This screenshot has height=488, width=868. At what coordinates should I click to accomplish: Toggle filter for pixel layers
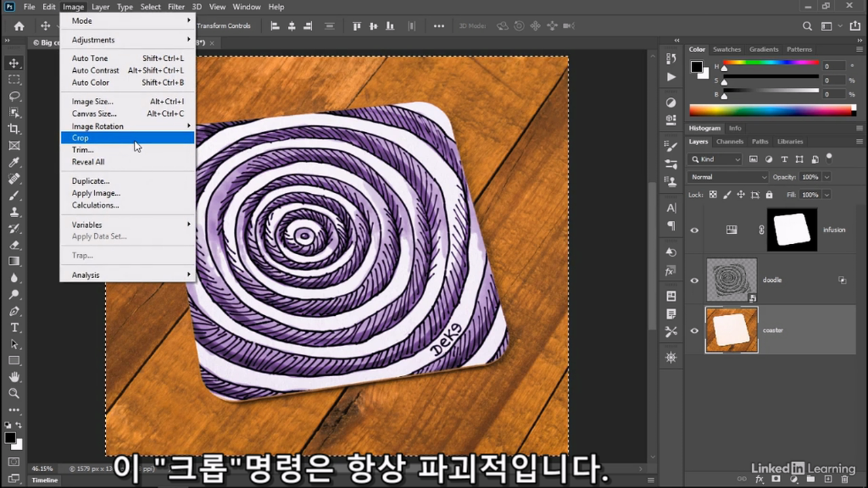pos(753,159)
